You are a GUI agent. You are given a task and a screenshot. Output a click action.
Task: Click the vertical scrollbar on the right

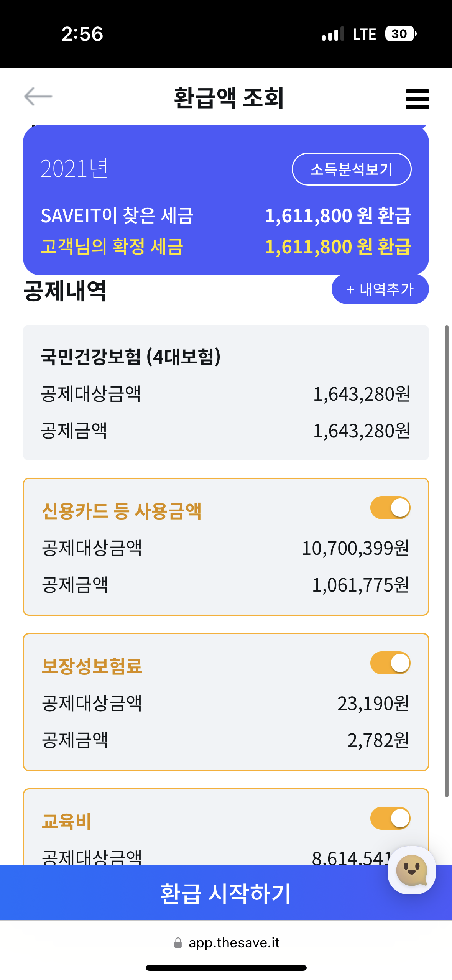[x=447, y=560]
